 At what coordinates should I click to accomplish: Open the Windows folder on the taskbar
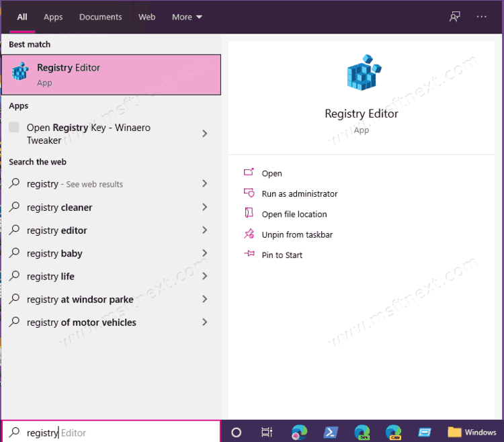coord(472,433)
